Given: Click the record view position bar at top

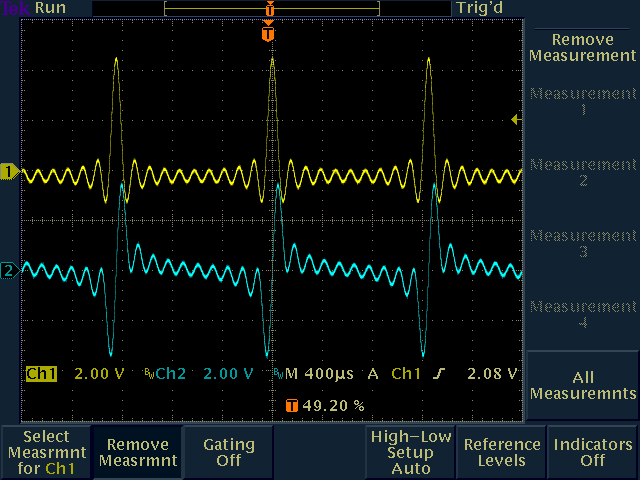Looking at the screenshot, I should (x=272, y=8).
